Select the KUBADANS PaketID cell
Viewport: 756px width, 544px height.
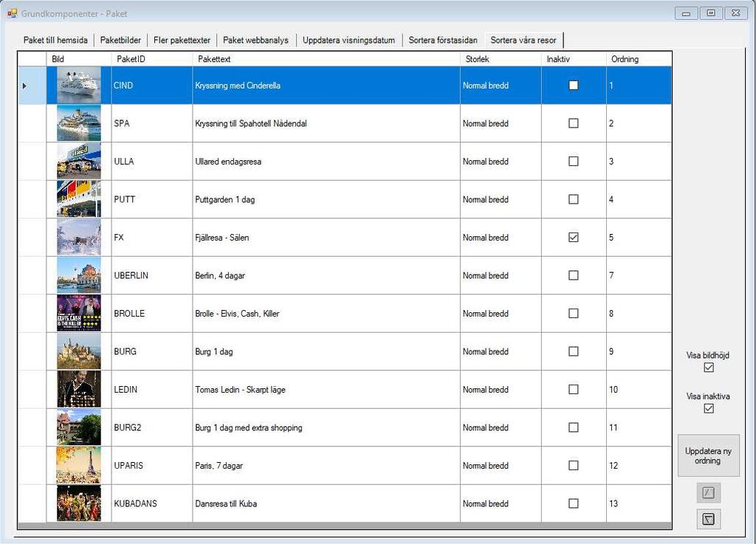(x=152, y=503)
